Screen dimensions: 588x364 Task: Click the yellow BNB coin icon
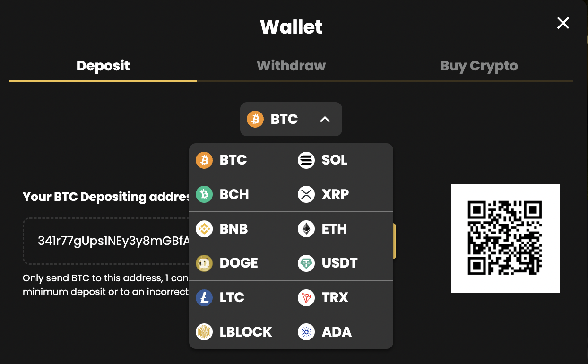pyautogui.click(x=204, y=229)
